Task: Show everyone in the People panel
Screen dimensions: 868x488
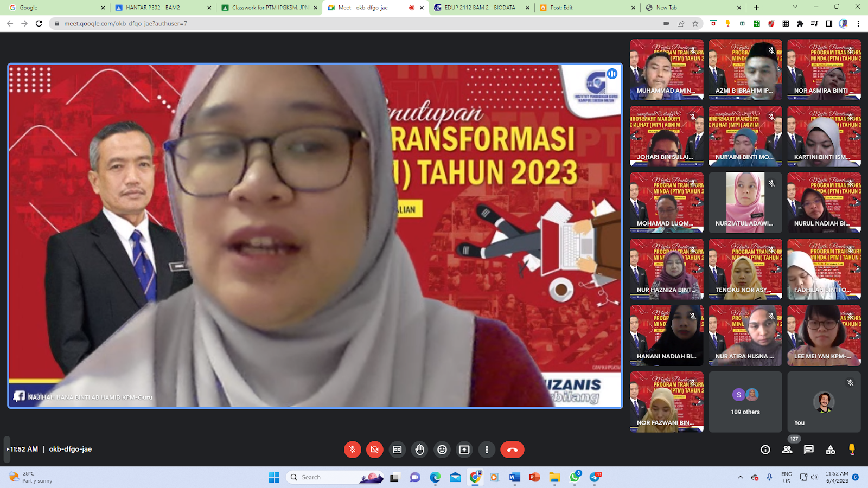Action: pyautogui.click(x=787, y=450)
